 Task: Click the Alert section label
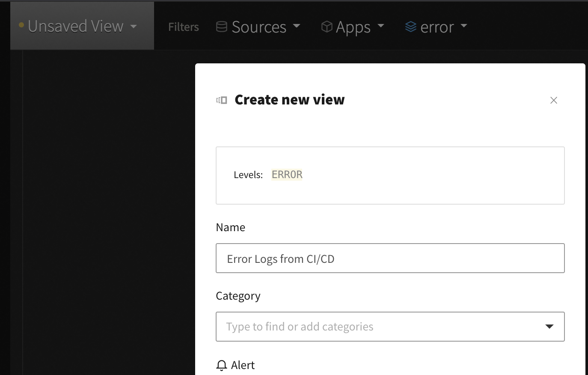coord(243,365)
